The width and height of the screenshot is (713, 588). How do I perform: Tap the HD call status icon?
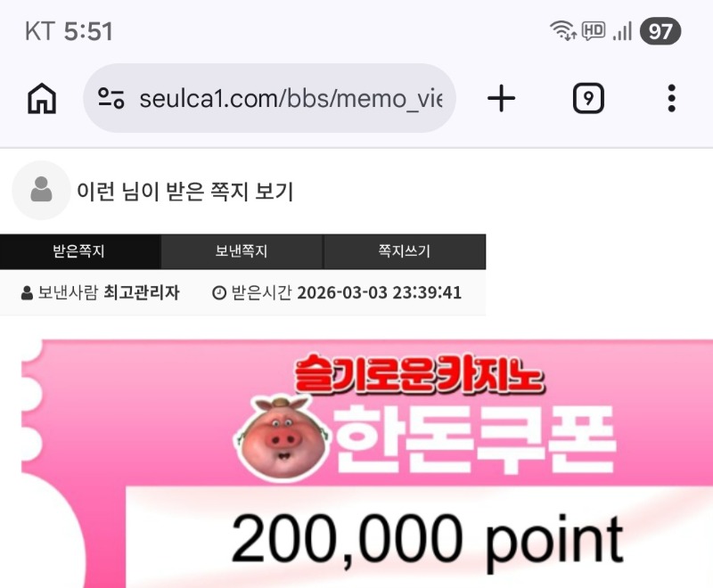point(594,31)
